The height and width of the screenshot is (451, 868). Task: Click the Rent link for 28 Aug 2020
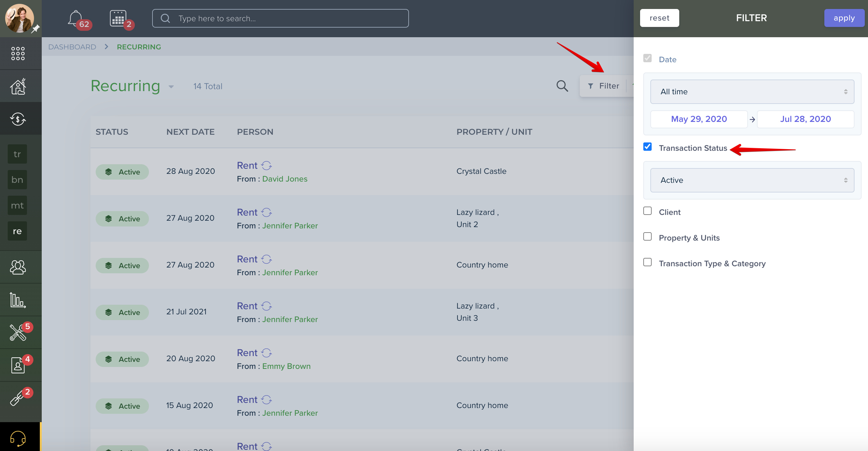[x=247, y=166]
